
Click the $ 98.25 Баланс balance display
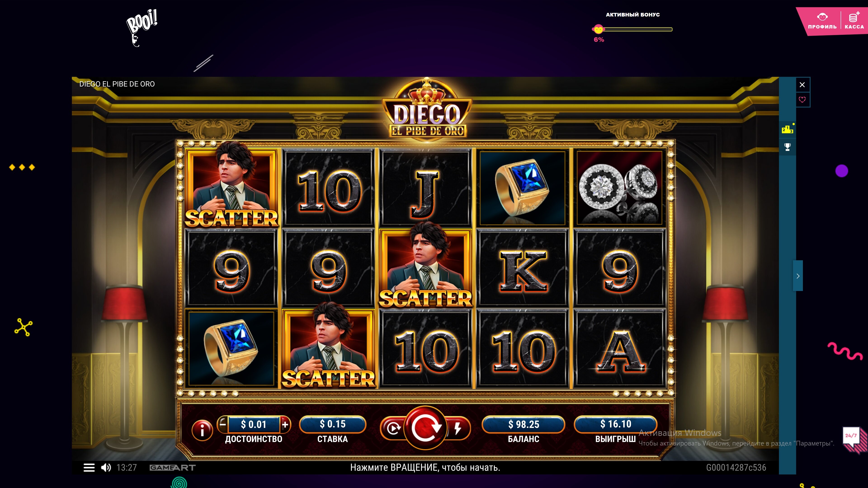[523, 424]
